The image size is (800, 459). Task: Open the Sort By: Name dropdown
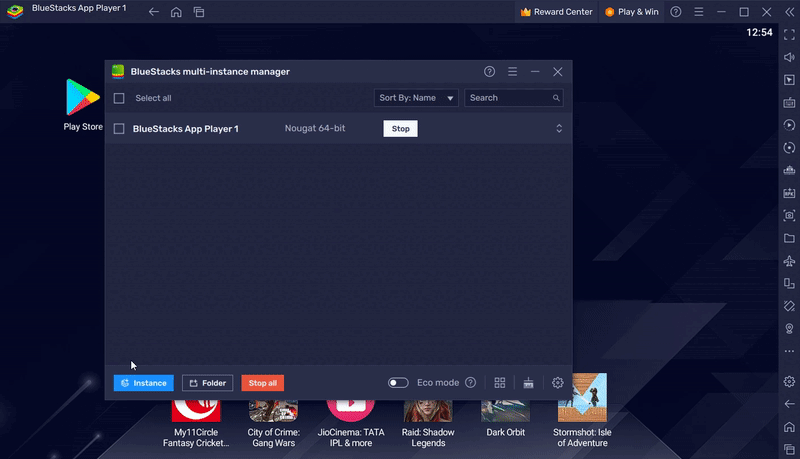pyautogui.click(x=416, y=98)
